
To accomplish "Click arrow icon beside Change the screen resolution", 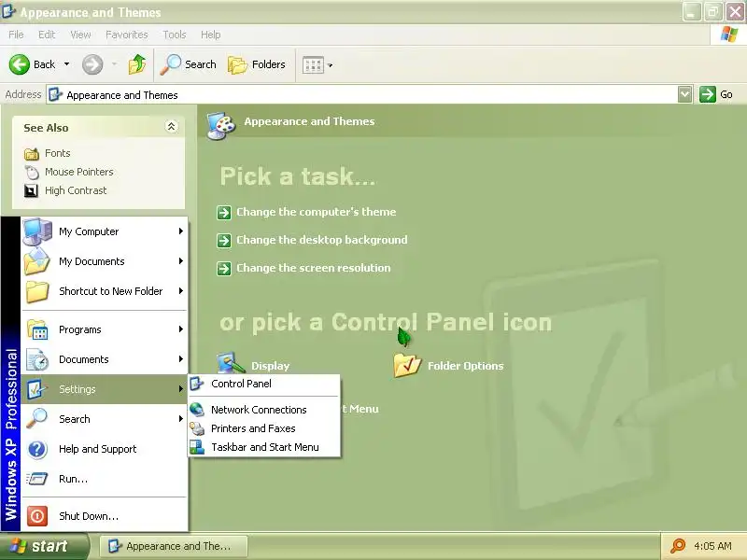I will pyautogui.click(x=224, y=269).
